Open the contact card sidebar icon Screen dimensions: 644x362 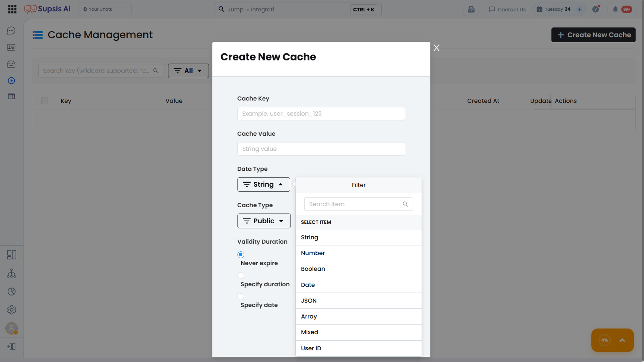(x=11, y=47)
